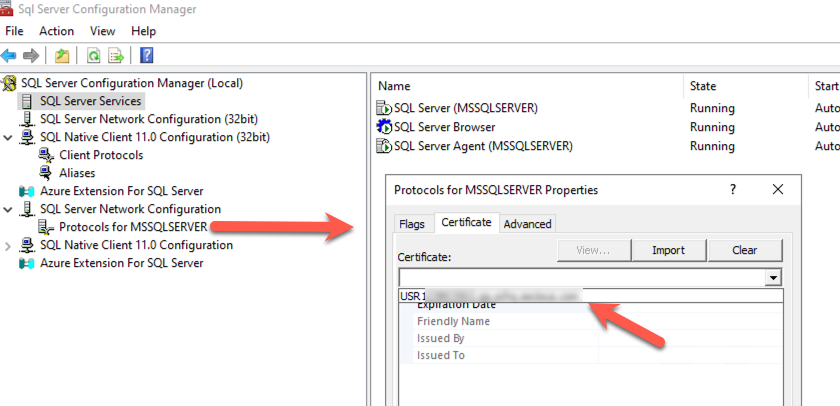Expand the bottom SQL Native Client 11.0 Configuration
Viewport: 840px width, 406px height.
point(9,245)
